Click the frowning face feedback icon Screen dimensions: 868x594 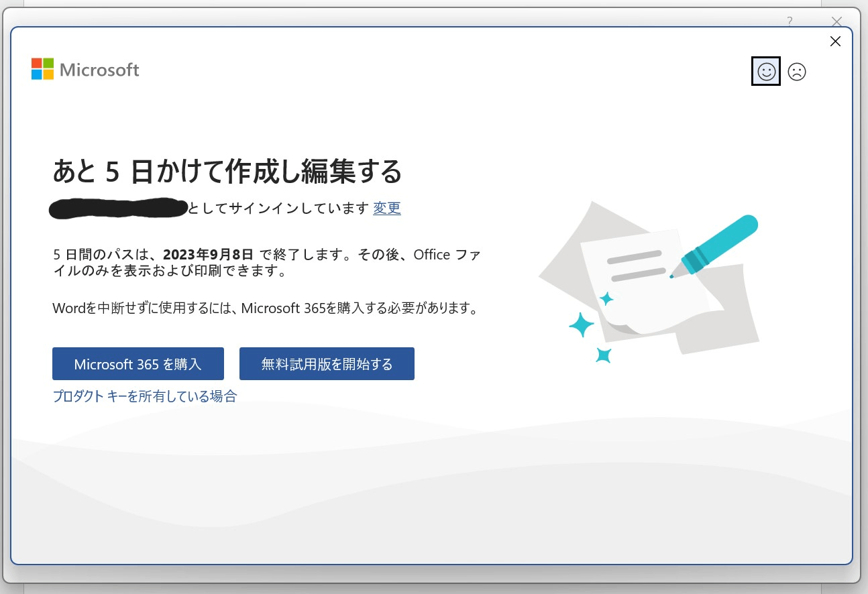click(x=796, y=72)
